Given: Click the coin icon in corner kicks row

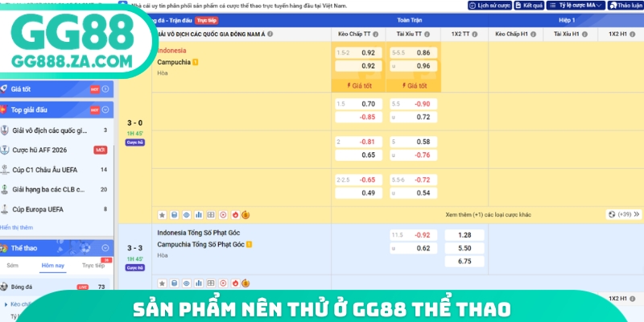Looking at the screenshot, I should click(x=246, y=283).
